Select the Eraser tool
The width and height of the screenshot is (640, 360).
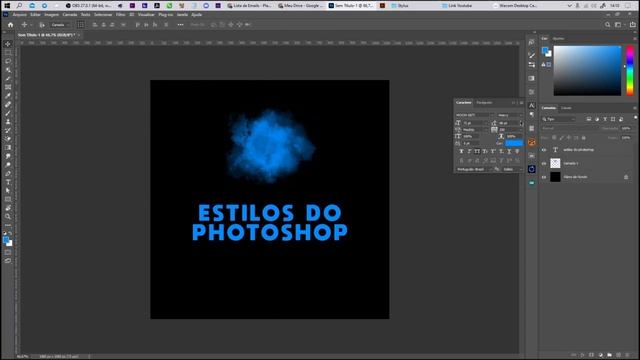8,139
